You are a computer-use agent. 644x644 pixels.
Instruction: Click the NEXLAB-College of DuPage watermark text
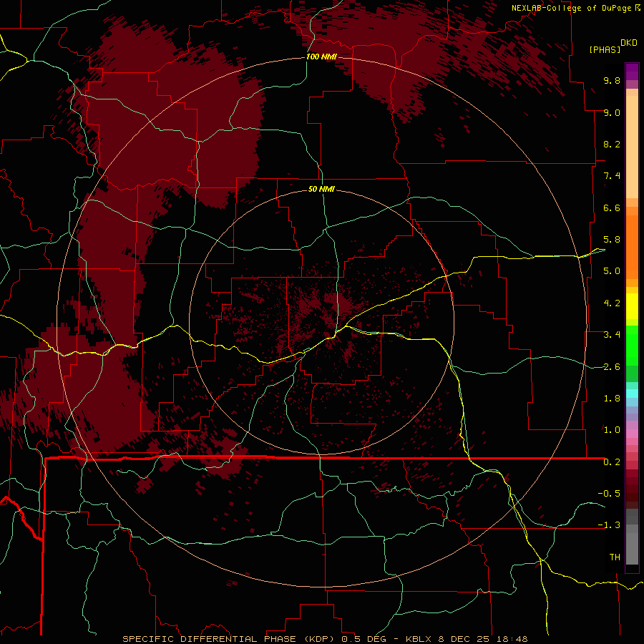(575, 8)
